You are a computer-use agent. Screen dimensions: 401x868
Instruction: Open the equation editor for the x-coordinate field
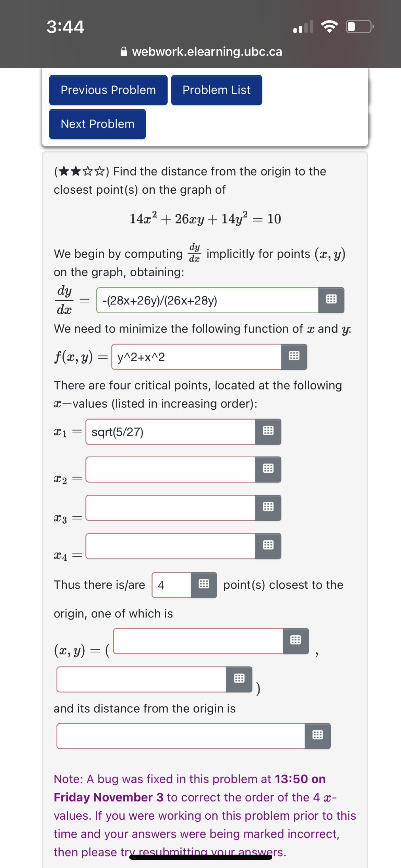(x=295, y=640)
